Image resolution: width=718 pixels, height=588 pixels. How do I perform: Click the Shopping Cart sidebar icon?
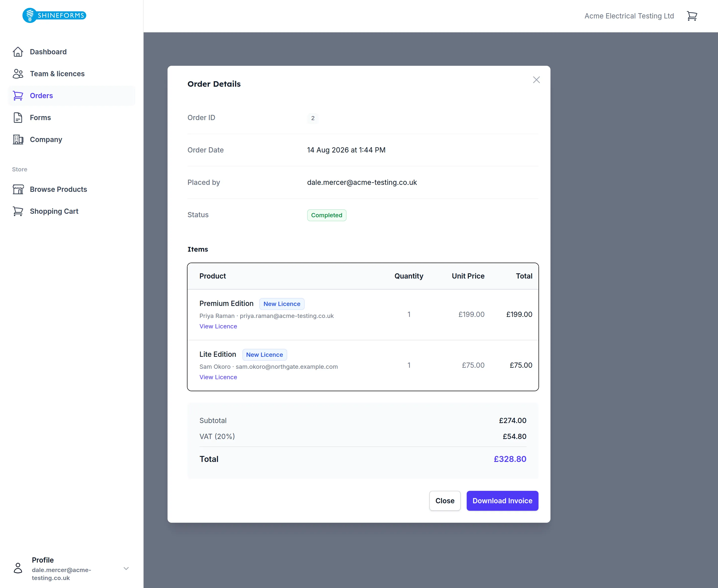[x=18, y=211]
